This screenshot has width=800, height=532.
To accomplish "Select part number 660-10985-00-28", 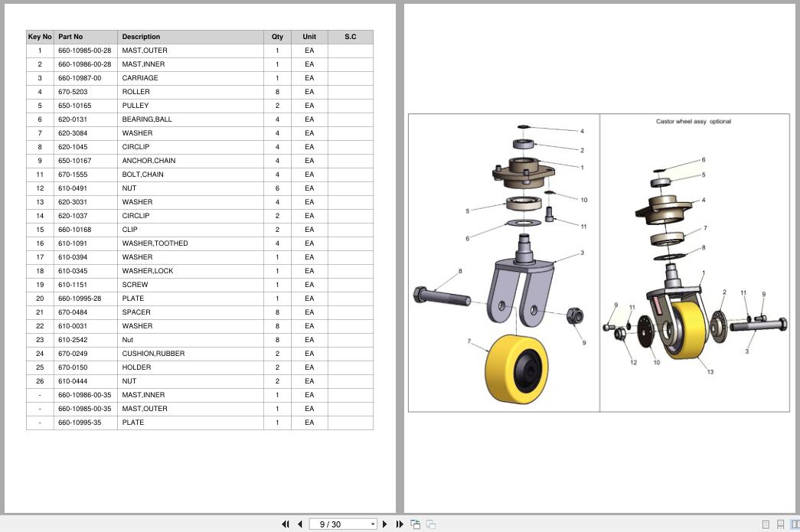I will (85, 51).
